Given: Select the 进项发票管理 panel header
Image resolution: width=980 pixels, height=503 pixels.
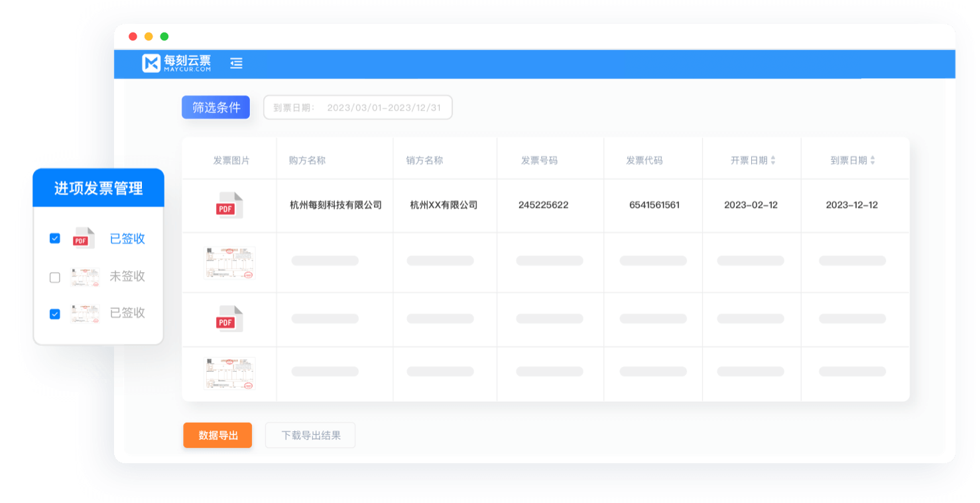Looking at the screenshot, I should tap(98, 188).
